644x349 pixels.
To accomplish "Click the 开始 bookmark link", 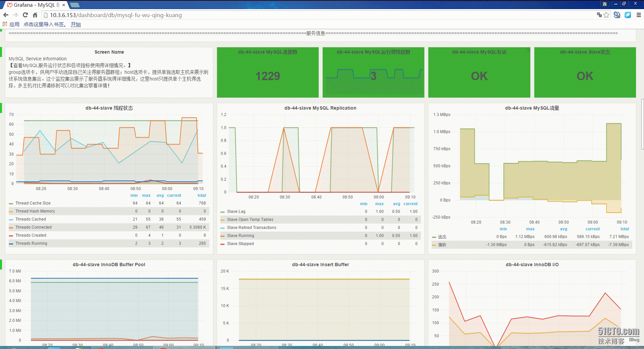I will [76, 24].
